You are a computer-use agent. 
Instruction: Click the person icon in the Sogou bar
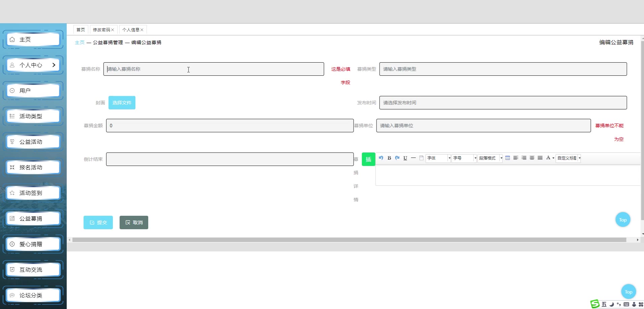point(634,304)
